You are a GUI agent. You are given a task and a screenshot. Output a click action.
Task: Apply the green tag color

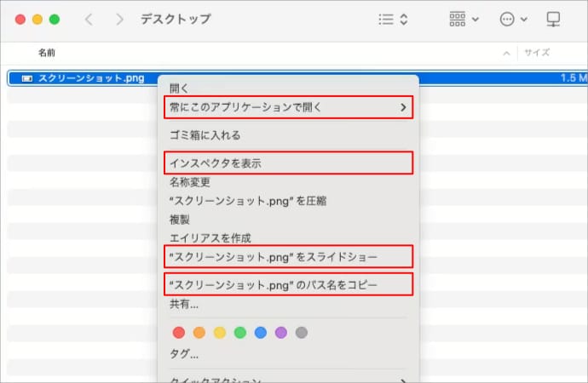(x=240, y=333)
